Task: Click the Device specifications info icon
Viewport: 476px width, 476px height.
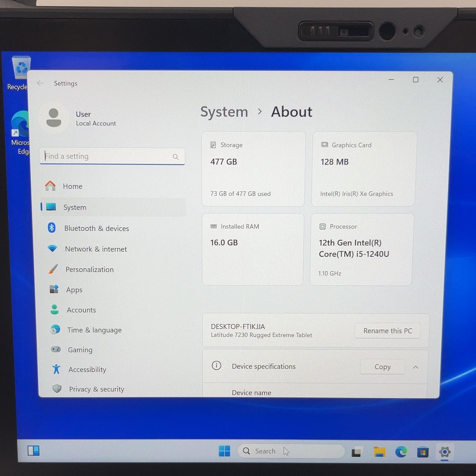Action: [216, 366]
